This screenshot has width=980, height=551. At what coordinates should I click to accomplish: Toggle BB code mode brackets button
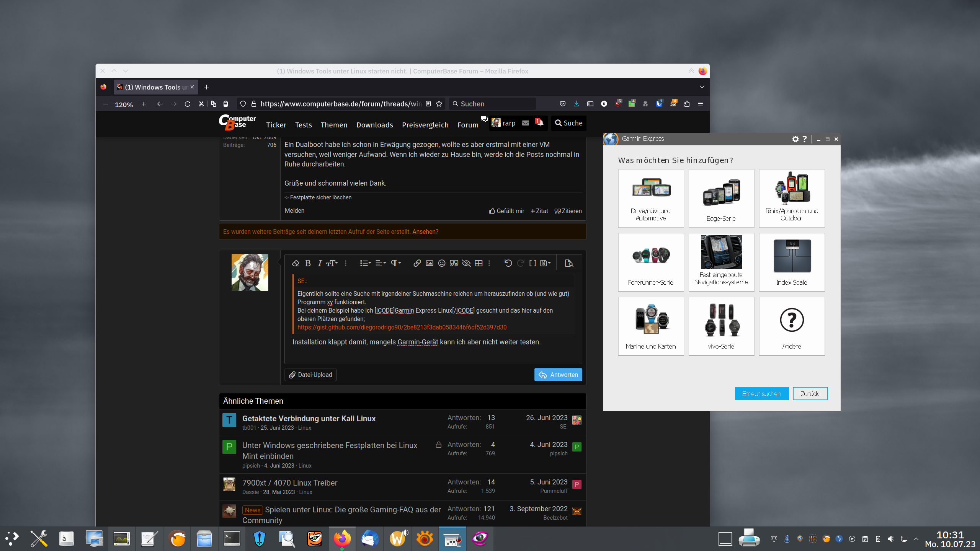point(532,263)
